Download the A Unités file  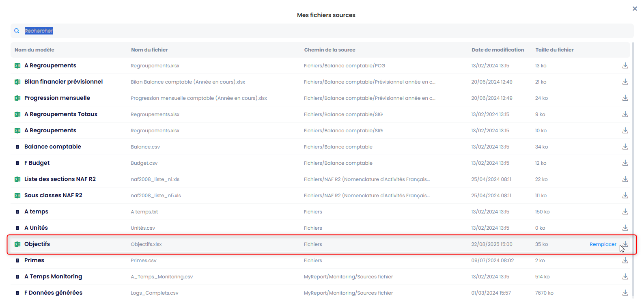[x=625, y=228]
